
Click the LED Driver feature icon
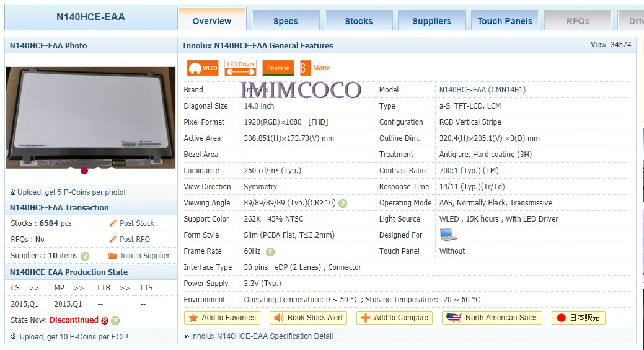click(x=240, y=68)
